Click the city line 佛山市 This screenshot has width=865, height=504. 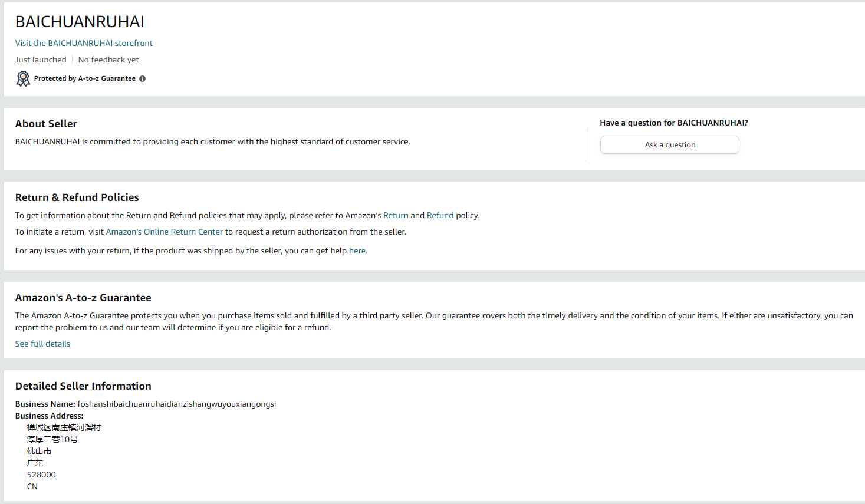tap(40, 451)
